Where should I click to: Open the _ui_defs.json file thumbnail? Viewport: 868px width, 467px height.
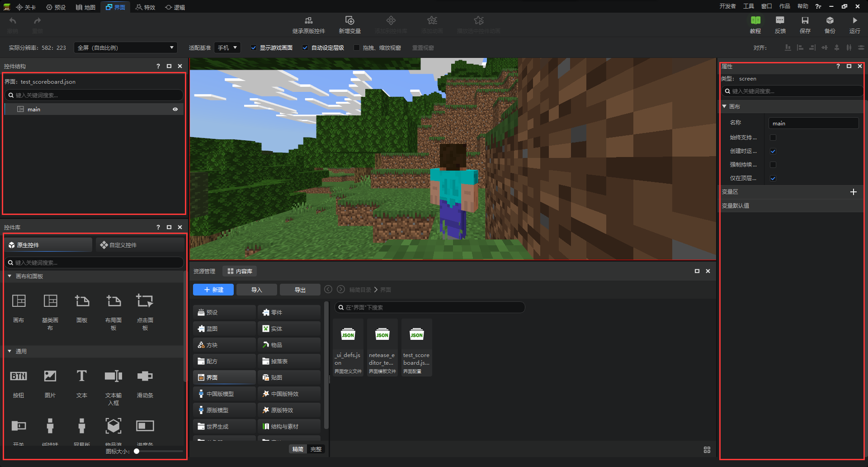tap(348, 348)
